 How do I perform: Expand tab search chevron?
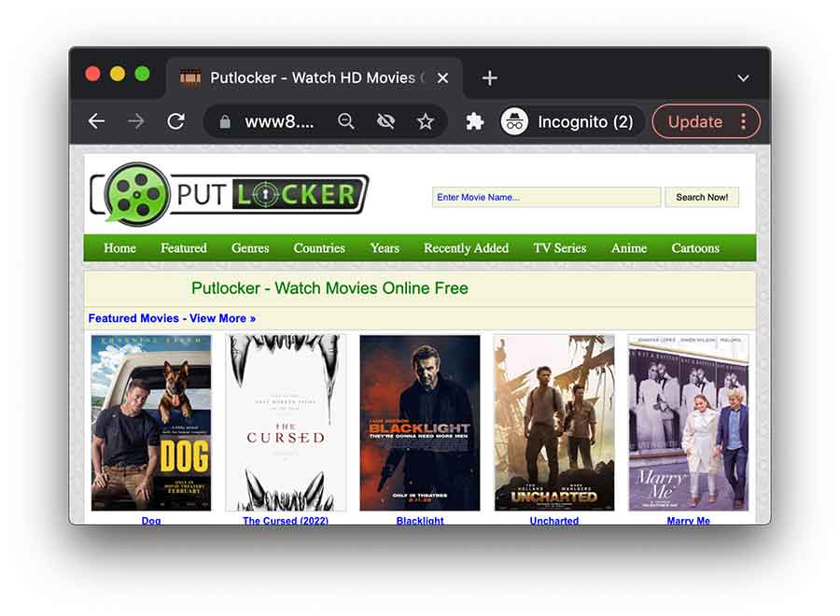click(x=743, y=78)
